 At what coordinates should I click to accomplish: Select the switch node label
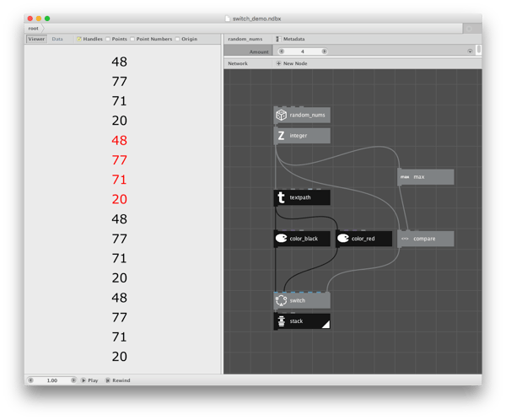click(x=297, y=300)
